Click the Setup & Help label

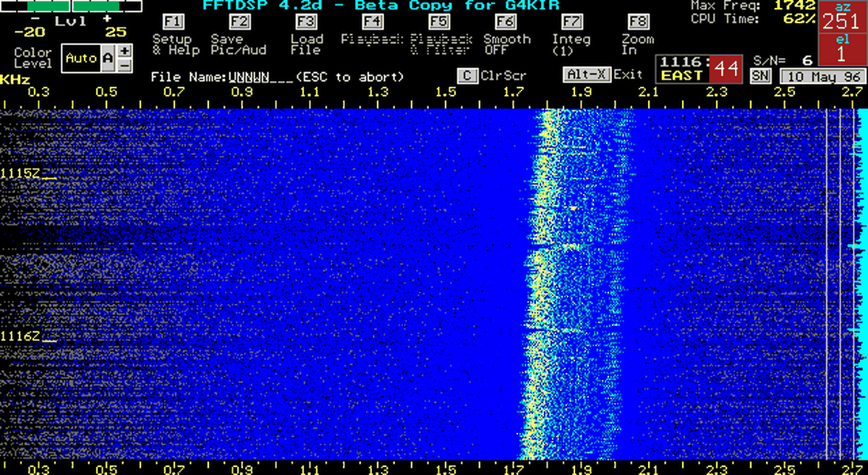click(x=172, y=45)
